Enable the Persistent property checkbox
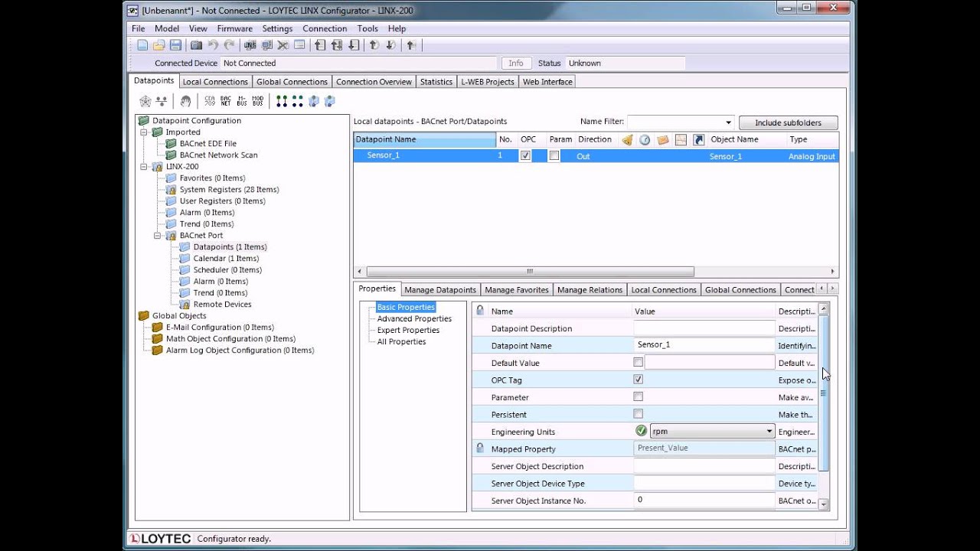 click(x=638, y=413)
